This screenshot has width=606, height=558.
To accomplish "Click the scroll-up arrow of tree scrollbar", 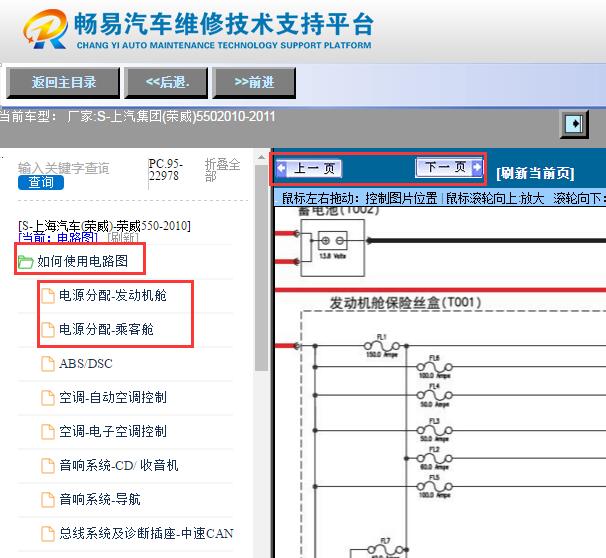I will click(262, 157).
